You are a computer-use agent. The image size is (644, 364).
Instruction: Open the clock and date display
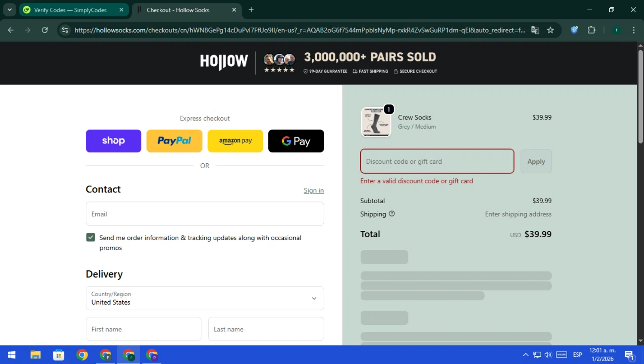(602, 355)
